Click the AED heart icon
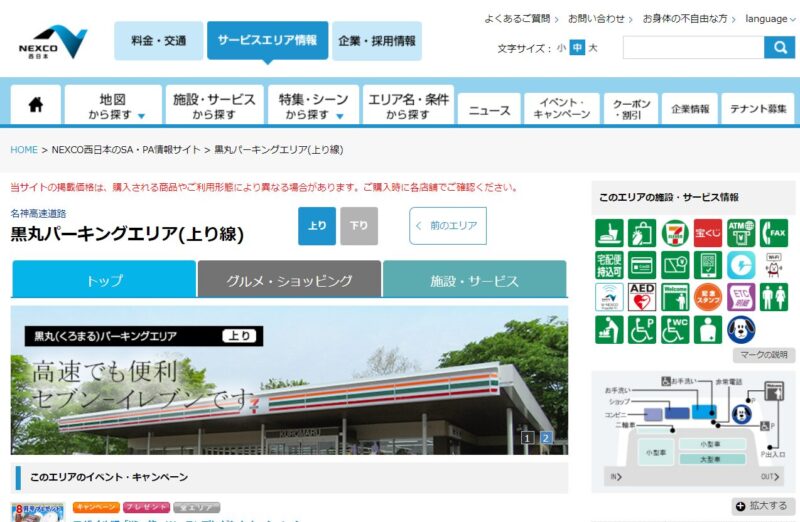The width and height of the screenshot is (800, 522). tap(642, 297)
